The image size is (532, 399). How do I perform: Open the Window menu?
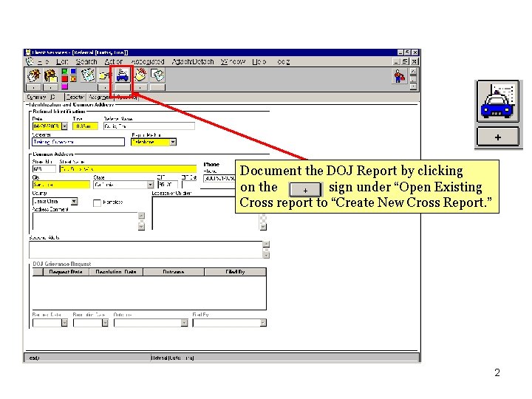pos(233,62)
